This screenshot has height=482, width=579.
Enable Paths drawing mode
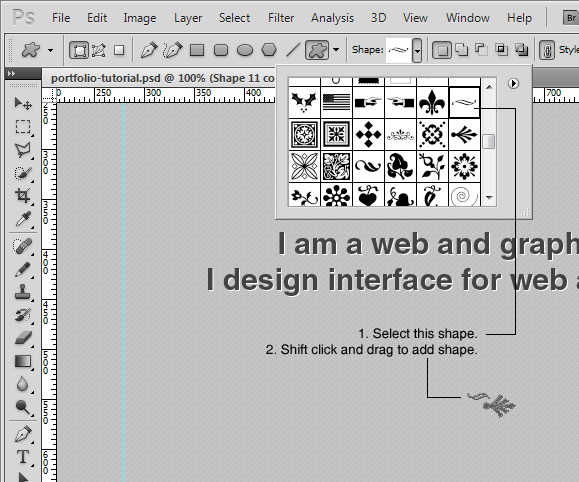tap(99, 50)
